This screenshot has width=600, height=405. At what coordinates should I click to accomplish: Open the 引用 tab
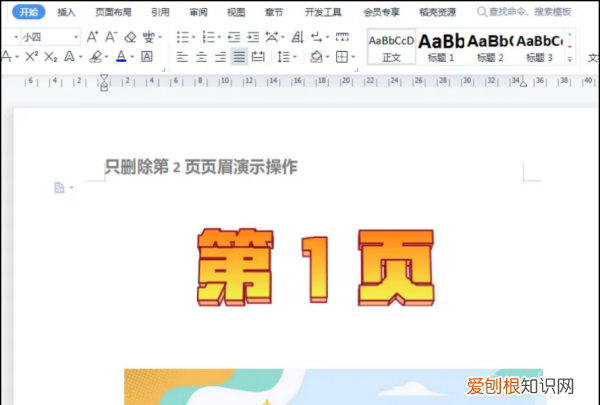(x=160, y=12)
